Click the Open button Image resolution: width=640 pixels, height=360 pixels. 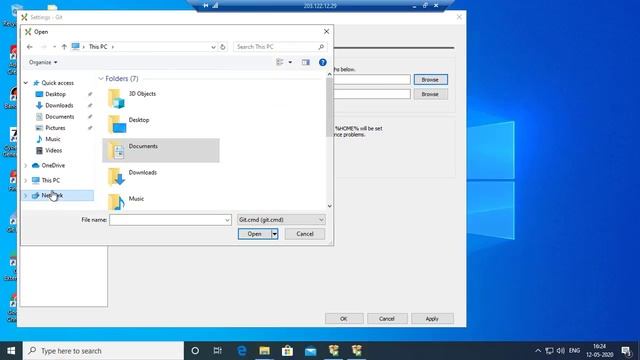[255, 234]
